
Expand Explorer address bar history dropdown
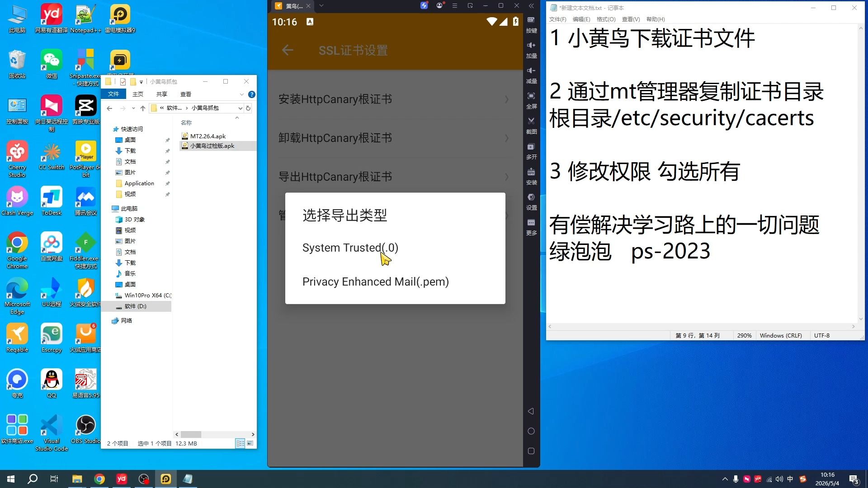point(240,108)
